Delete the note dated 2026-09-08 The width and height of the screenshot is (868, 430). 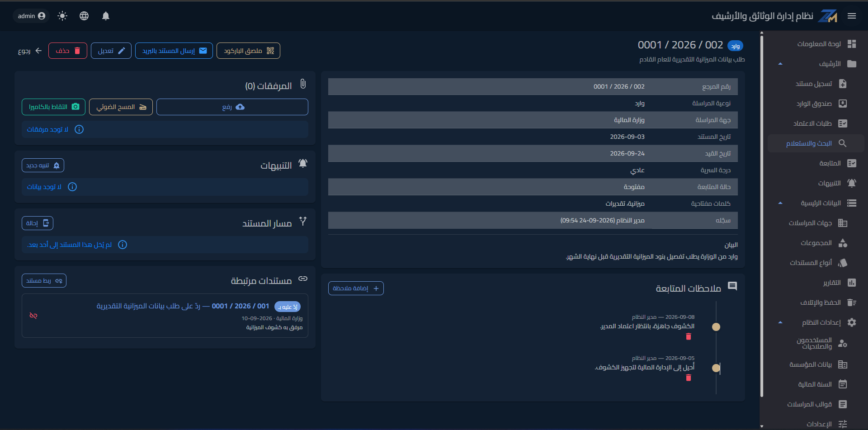(x=689, y=336)
